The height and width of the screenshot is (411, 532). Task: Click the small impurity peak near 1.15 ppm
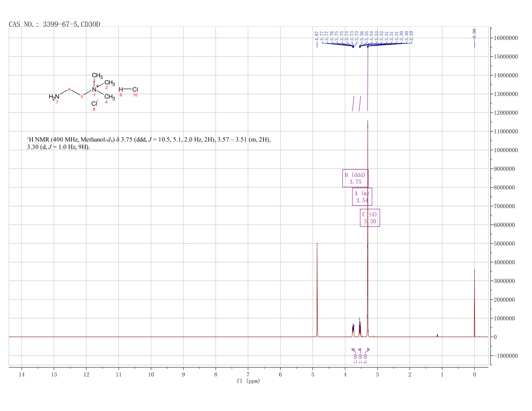(x=437, y=336)
